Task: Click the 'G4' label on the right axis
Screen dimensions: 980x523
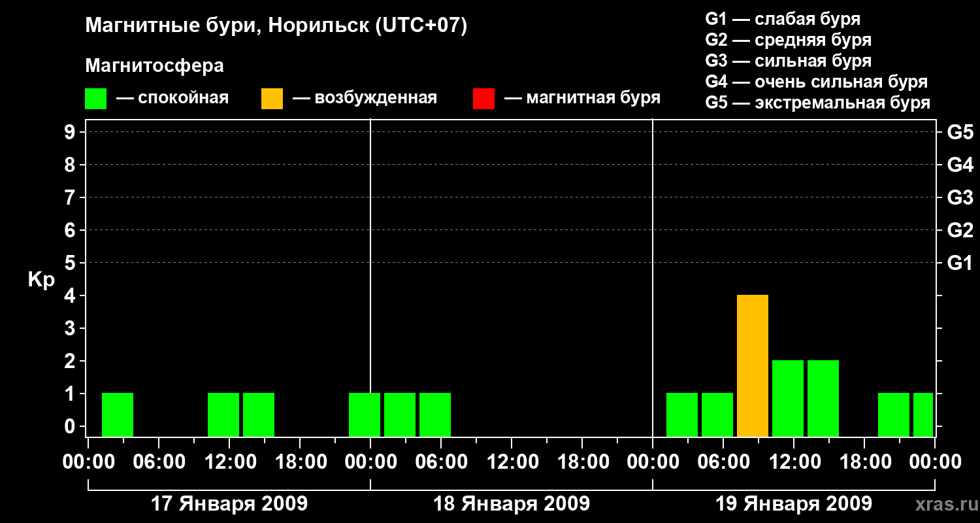Action: (960, 165)
